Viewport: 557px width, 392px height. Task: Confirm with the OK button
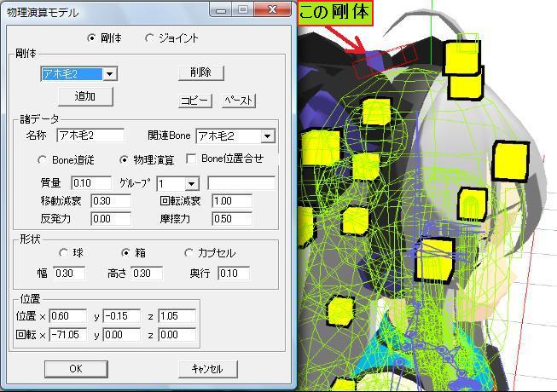click(76, 369)
